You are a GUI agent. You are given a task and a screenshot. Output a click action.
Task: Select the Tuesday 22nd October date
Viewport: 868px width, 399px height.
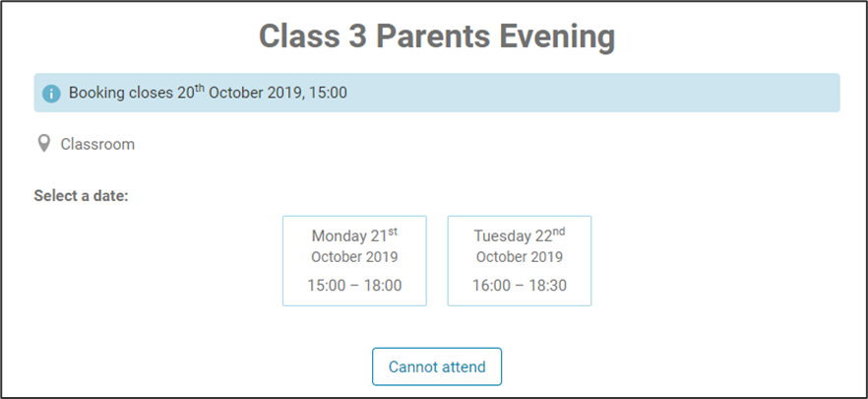pos(520,260)
